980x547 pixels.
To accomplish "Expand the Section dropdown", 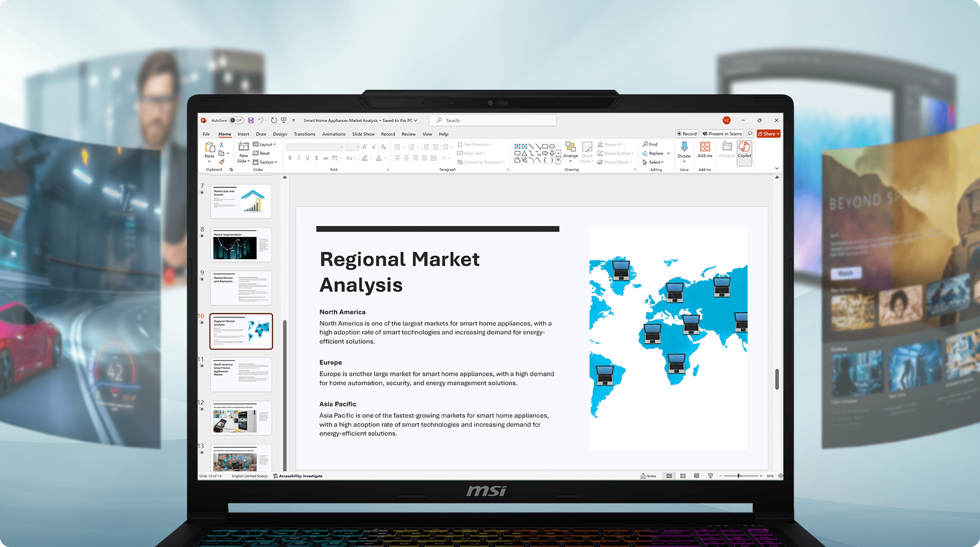I will pyautogui.click(x=265, y=162).
